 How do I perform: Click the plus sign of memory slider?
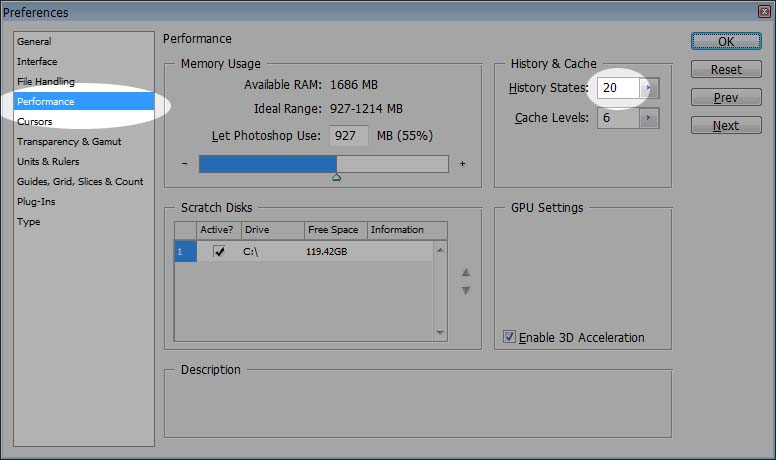(x=462, y=163)
